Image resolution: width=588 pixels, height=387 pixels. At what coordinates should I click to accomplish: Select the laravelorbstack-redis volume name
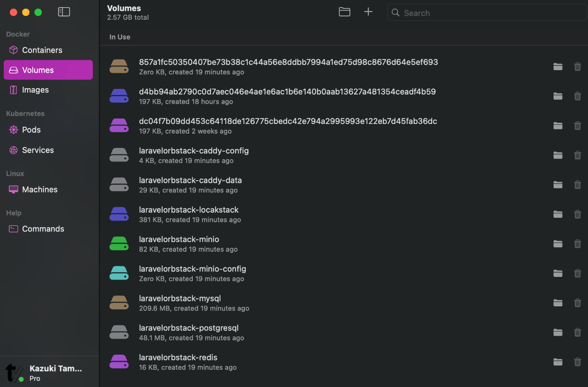tap(178, 357)
